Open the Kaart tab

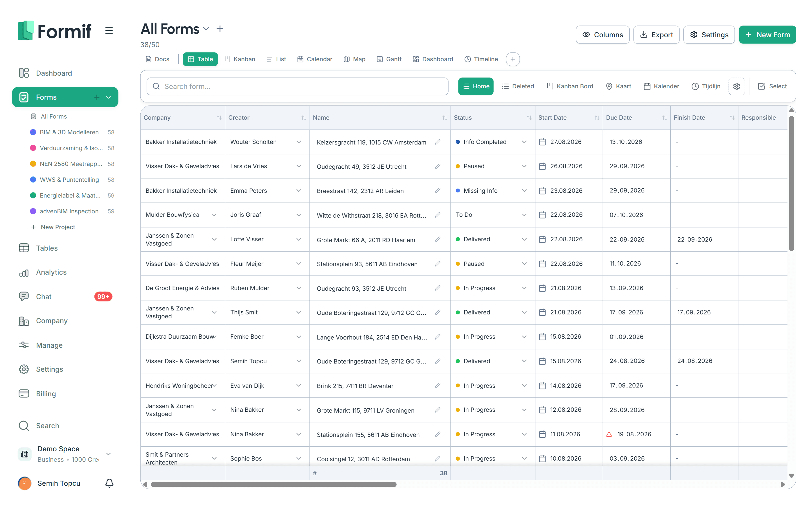pos(618,86)
